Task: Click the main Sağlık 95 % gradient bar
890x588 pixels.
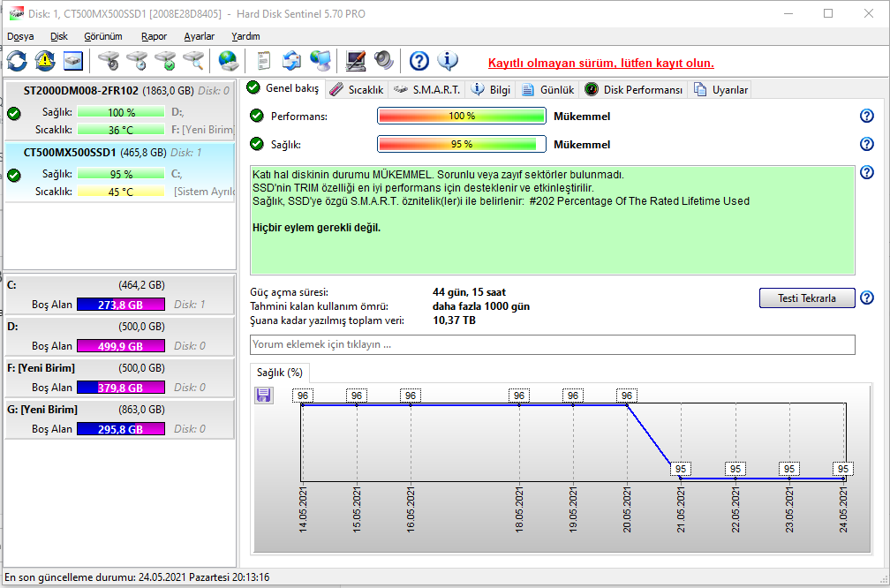Action: tap(462, 144)
